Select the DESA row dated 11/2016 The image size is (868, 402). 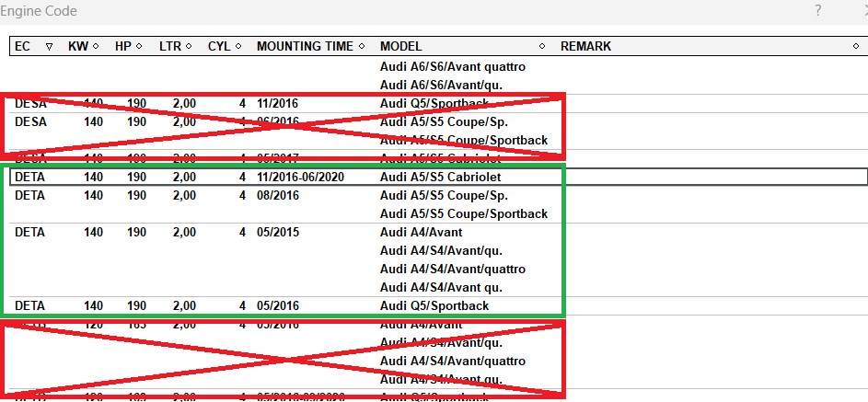coord(276,104)
